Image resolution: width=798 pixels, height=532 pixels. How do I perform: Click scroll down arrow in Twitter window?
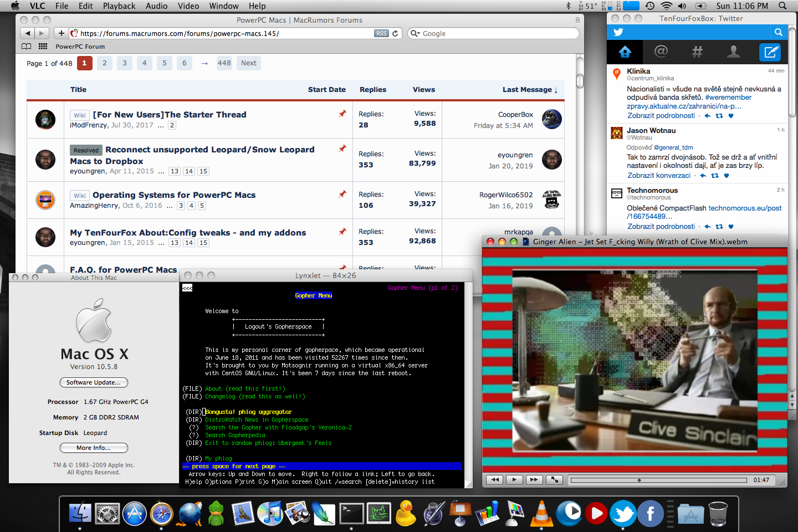(x=792, y=405)
